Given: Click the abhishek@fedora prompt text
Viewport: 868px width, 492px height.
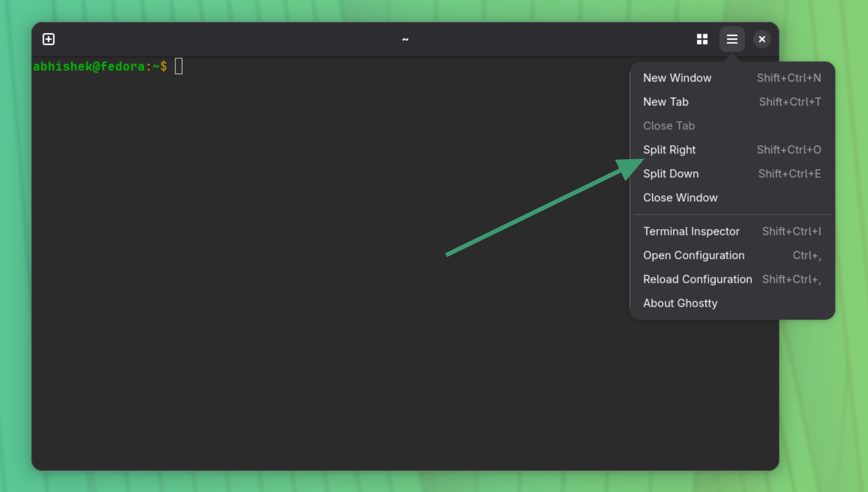Looking at the screenshot, I should (89, 66).
